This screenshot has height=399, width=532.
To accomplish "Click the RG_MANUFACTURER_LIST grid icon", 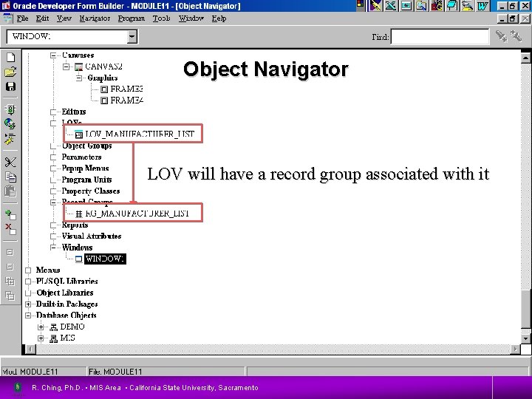I will point(79,214).
